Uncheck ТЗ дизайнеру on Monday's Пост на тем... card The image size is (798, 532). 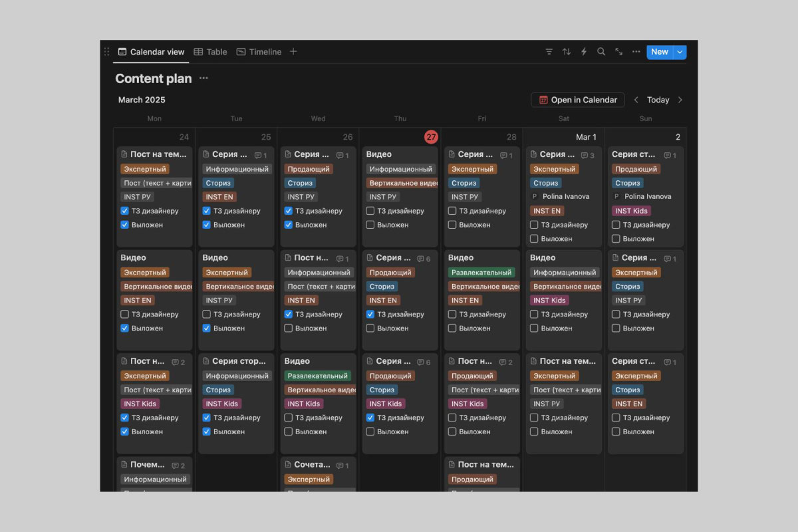click(124, 211)
